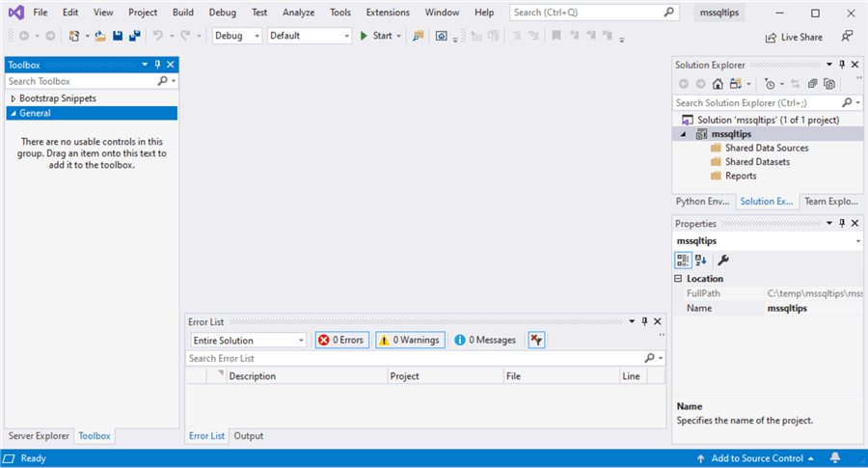Switch to the Output tab
Screen dimensions: 868x468
click(248, 436)
